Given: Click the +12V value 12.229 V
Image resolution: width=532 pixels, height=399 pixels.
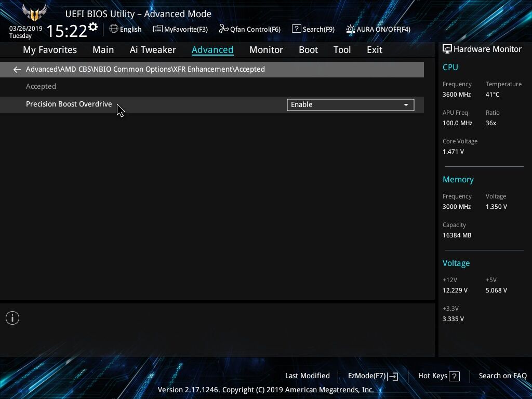Looking at the screenshot, I should (x=455, y=290).
